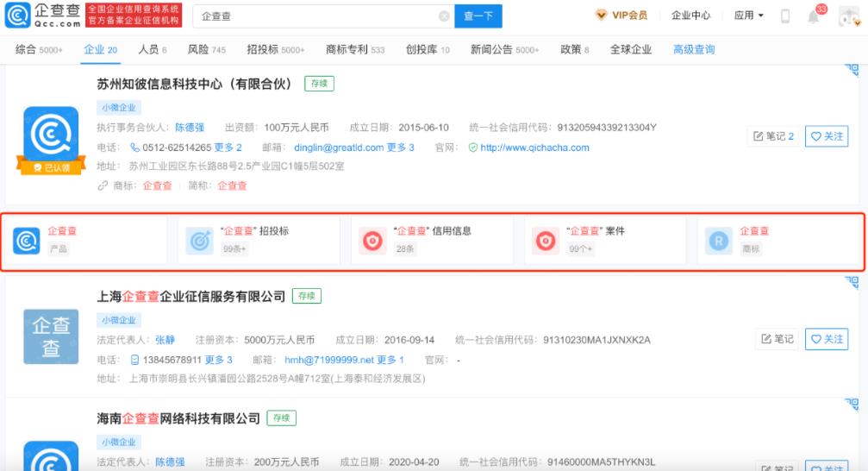
Task: Open company title 苏州知彼信息科技中心（有限合伙）
Action: tap(194, 84)
